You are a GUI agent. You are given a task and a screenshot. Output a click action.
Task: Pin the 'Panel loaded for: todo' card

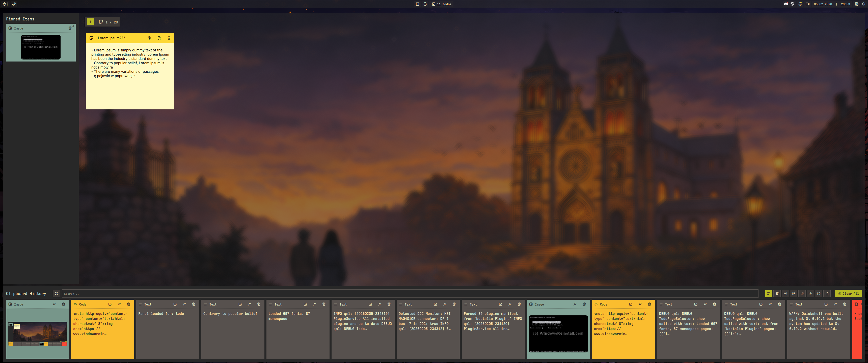(x=184, y=304)
